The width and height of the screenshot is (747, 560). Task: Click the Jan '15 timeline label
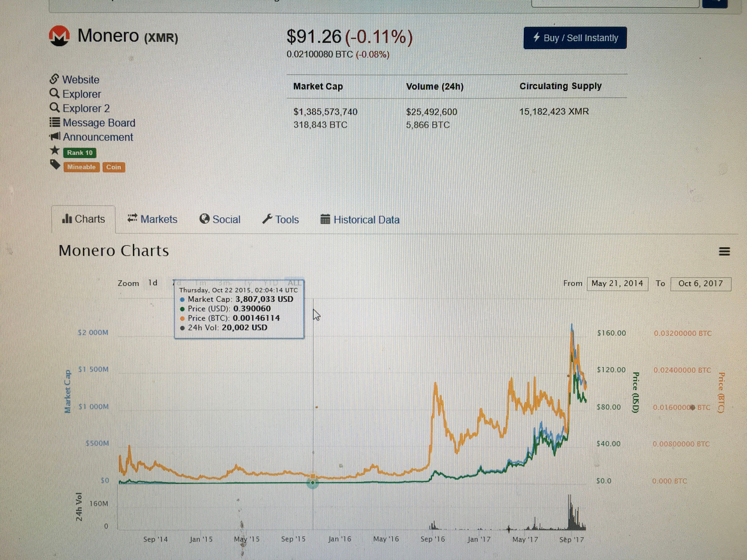[x=201, y=539]
